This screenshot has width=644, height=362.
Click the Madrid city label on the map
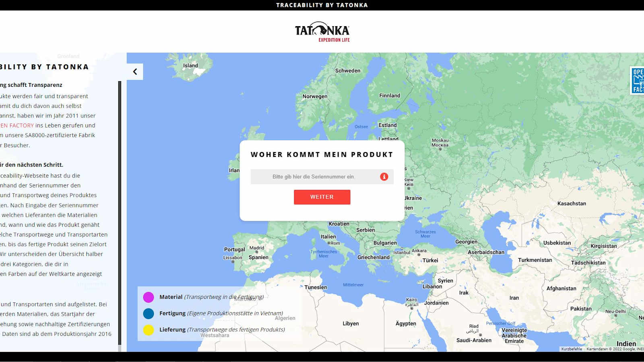tap(257, 248)
